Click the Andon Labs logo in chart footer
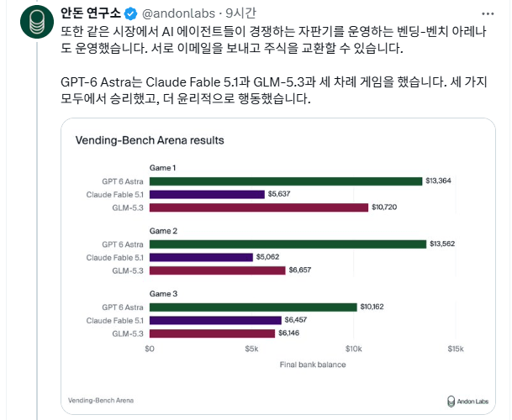Screen dimensions: 512x420 click(467, 401)
